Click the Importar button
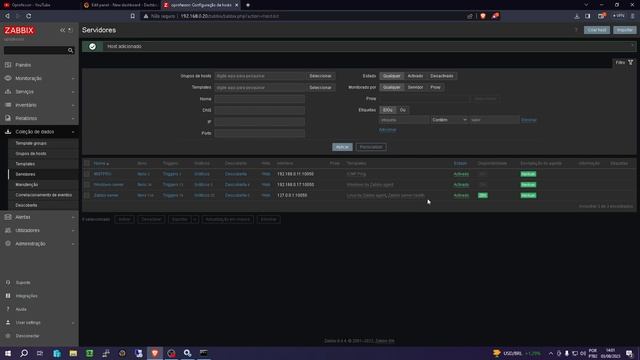Viewport: 640px width, 360px height. (624, 30)
